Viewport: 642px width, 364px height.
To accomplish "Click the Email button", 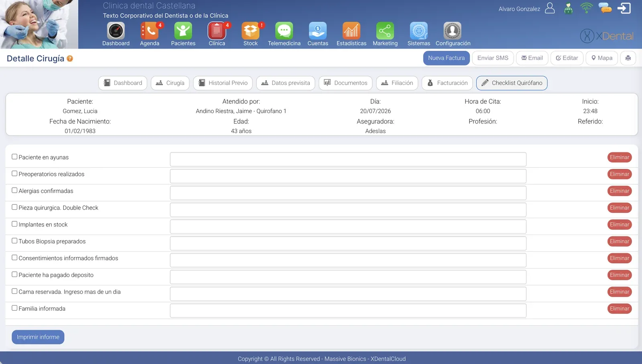I will (x=532, y=58).
